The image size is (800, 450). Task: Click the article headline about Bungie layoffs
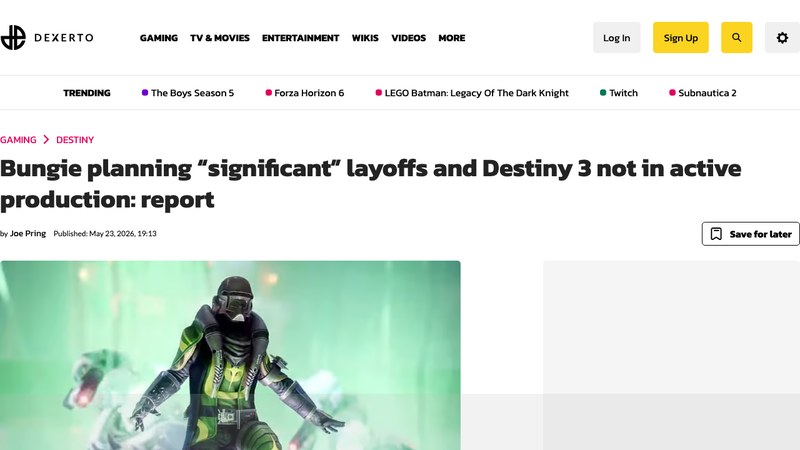[x=370, y=184]
